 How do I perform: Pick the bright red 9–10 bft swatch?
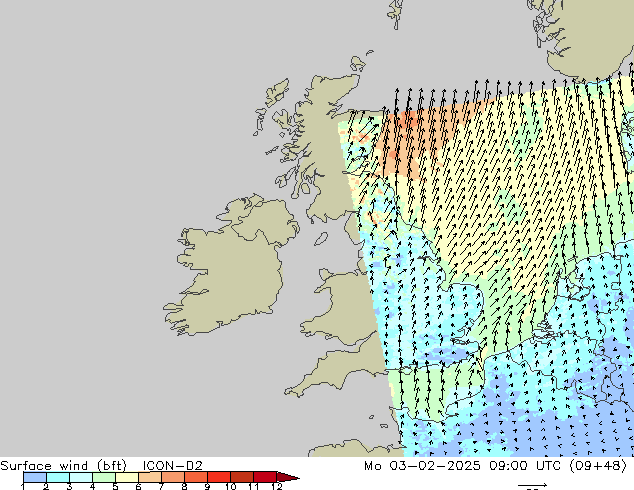coord(219,477)
